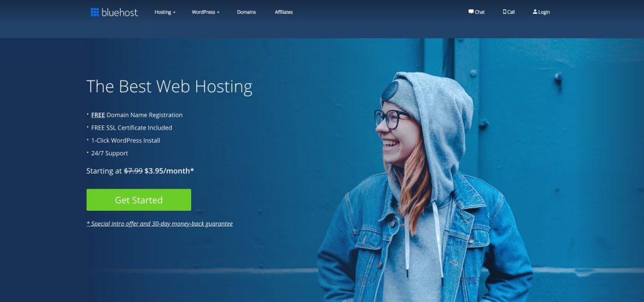Click the person icon beside Login
644x302 pixels.
point(535,12)
